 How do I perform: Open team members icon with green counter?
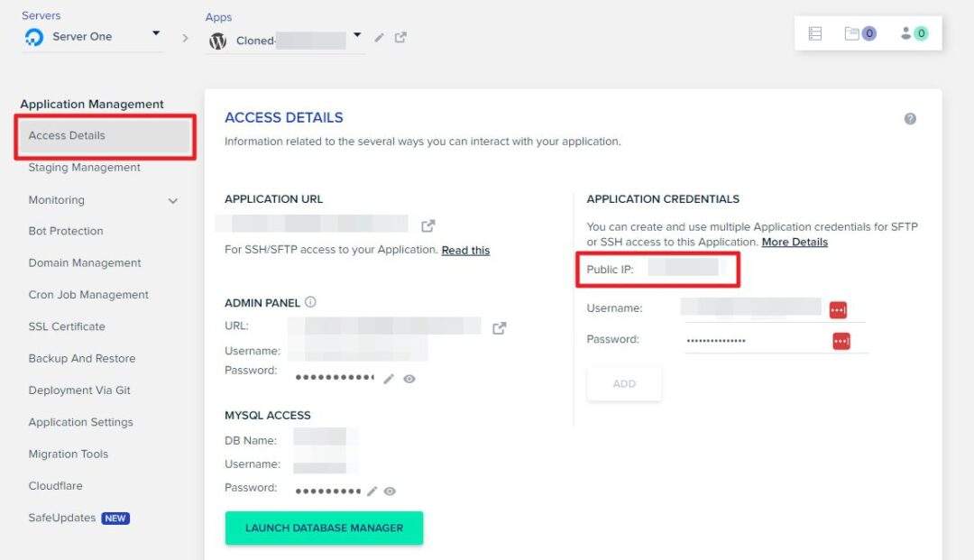[x=914, y=33]
